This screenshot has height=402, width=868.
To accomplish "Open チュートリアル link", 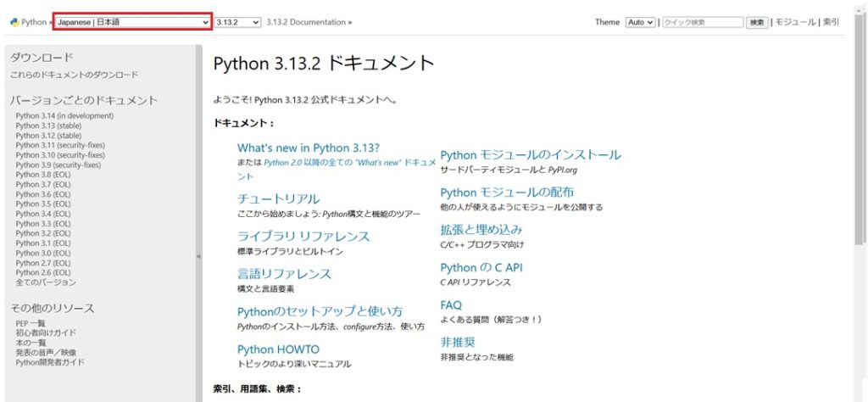I will pyautogui.click(x=278, y=198).
